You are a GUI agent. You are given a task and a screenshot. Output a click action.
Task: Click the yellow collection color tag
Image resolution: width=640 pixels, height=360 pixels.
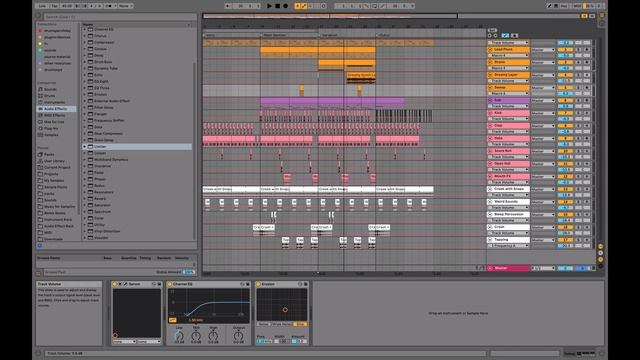pyautogui.click(x=40, y=44)
